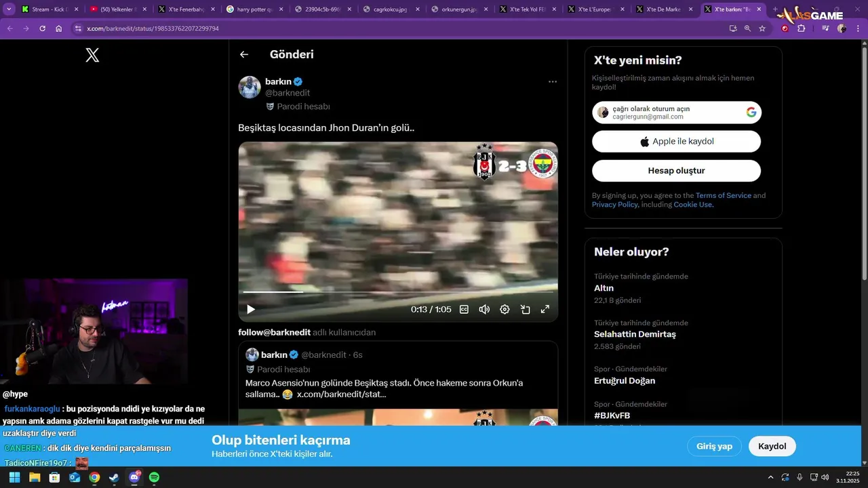Switch to the harry potter Google tab
The height and width of the screenshot is (488, 868).
click(x=255, y=9)
